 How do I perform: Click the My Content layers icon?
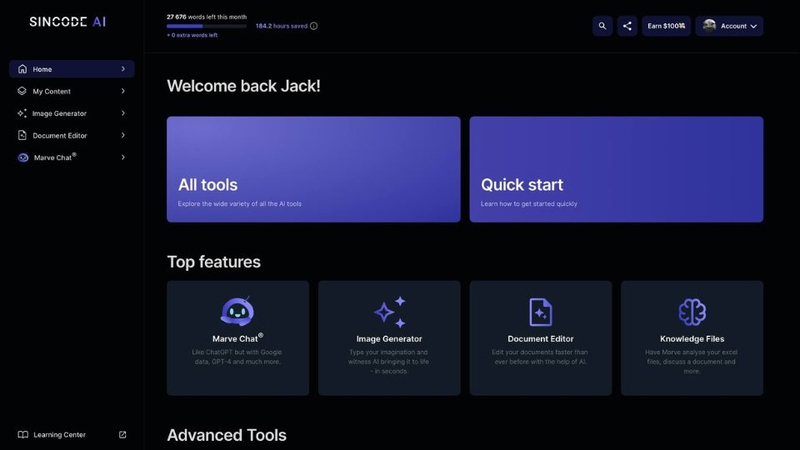click(x=22, y=91)
